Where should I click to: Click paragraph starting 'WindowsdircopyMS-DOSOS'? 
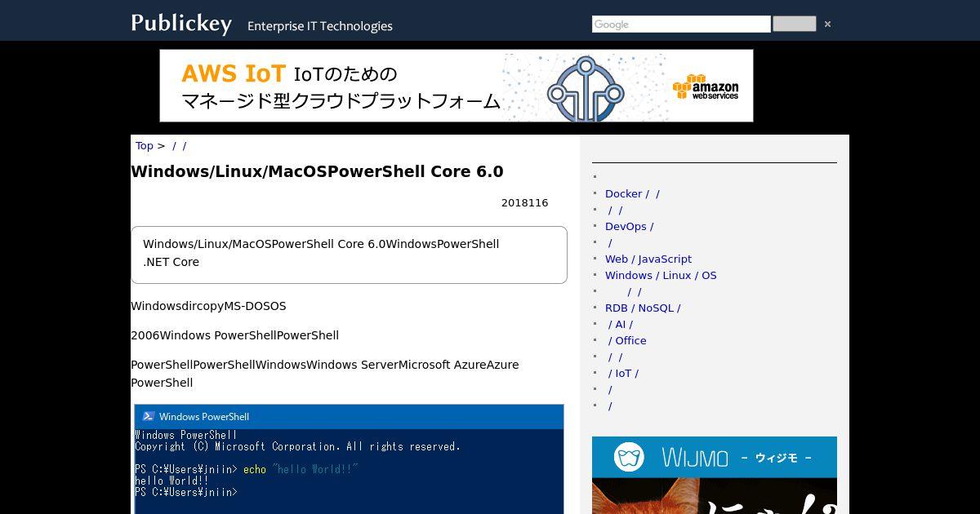point(208,306)
